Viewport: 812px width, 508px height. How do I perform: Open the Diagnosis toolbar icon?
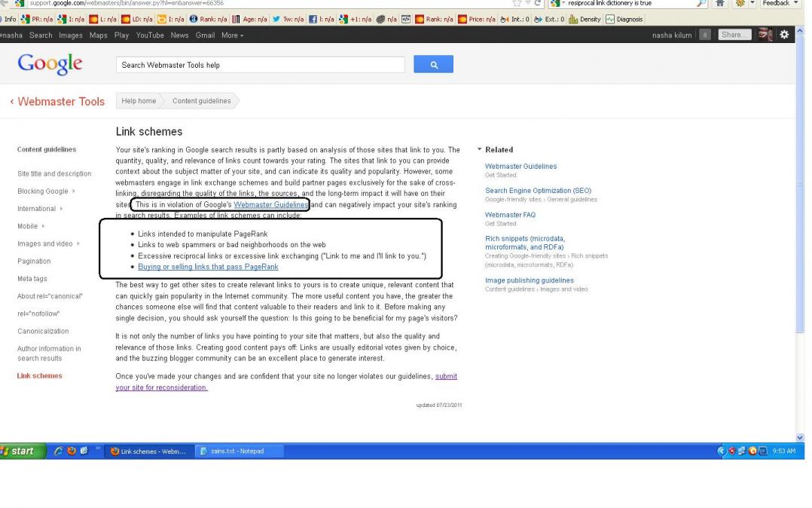(610, 19)
